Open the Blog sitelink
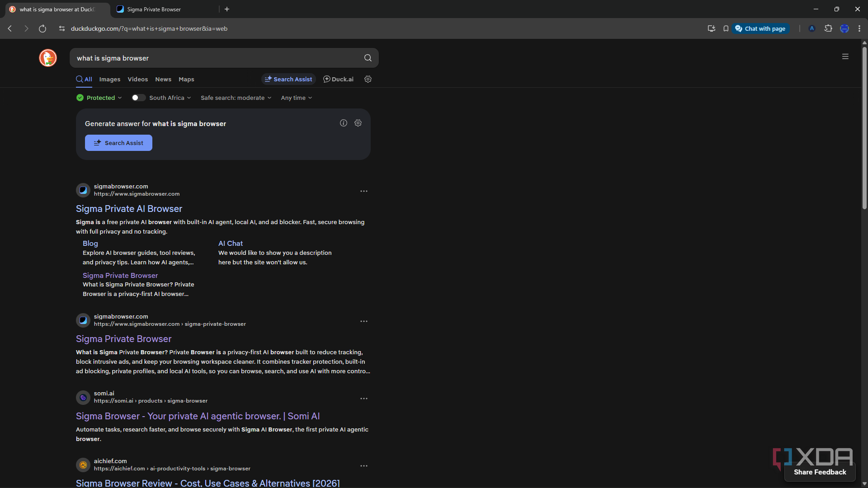 90,243
